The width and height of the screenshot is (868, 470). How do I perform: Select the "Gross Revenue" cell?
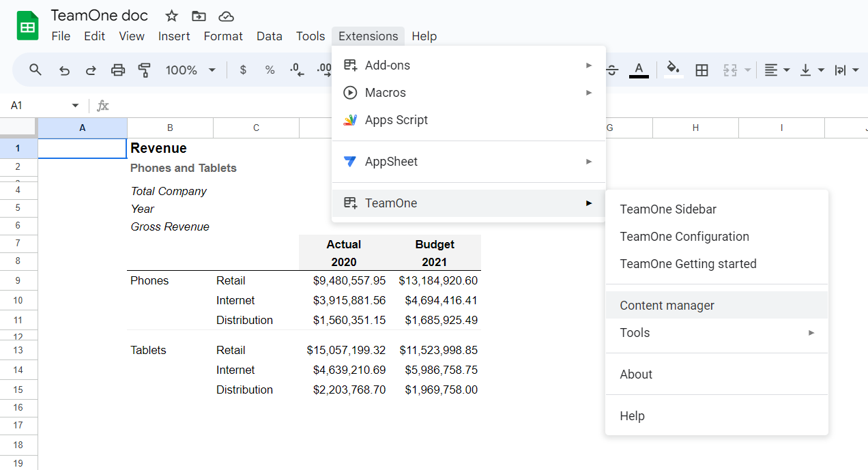click(x=170, y=226)
